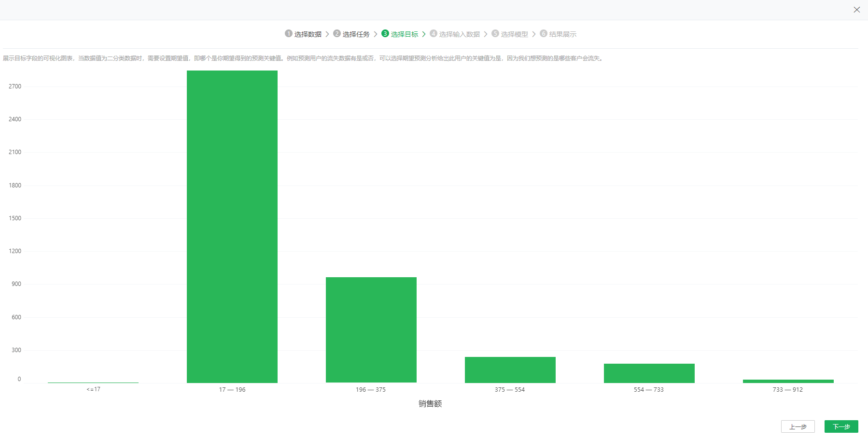
Task: Click the step number 5 circle icon
Action: [495, 33]
